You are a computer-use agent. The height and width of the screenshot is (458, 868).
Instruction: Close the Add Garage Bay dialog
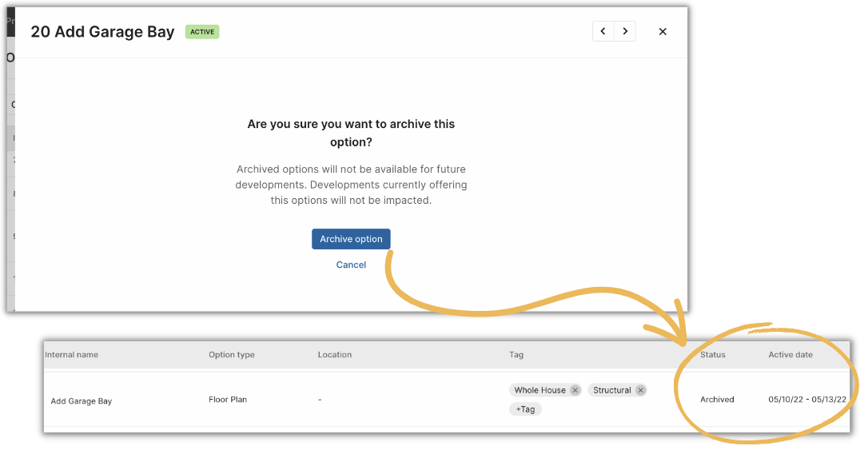tap(663, 31)
